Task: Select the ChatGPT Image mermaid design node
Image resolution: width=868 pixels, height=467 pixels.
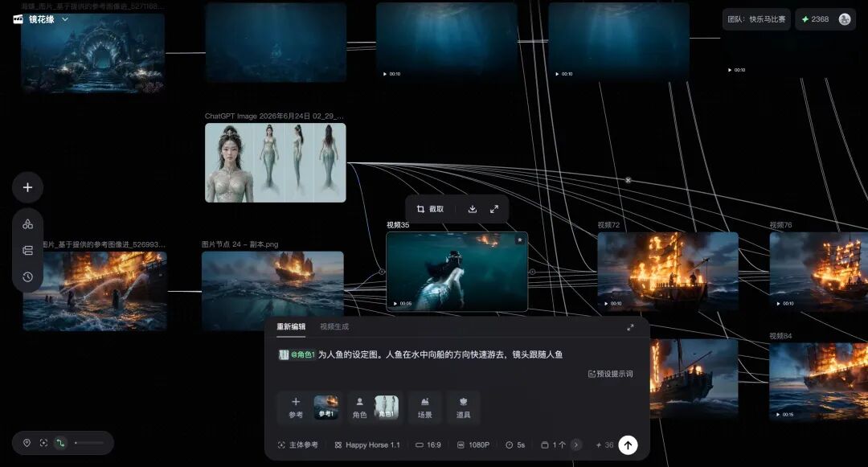Action: tap(275, 162)
